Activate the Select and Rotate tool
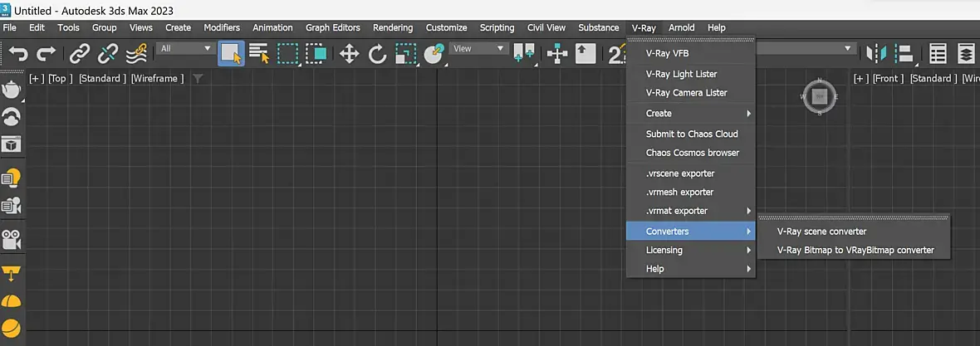 point(378,54)
